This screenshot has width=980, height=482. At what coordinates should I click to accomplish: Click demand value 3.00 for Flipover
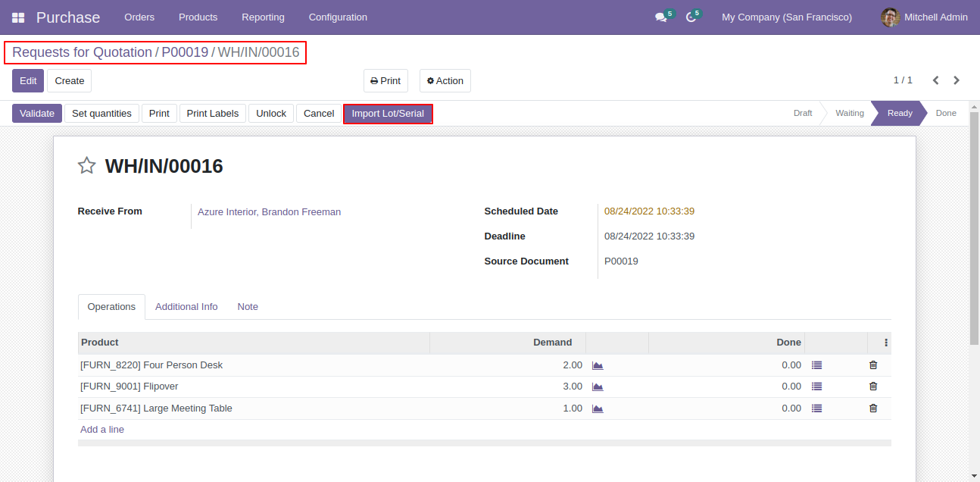tap(572, 387)
